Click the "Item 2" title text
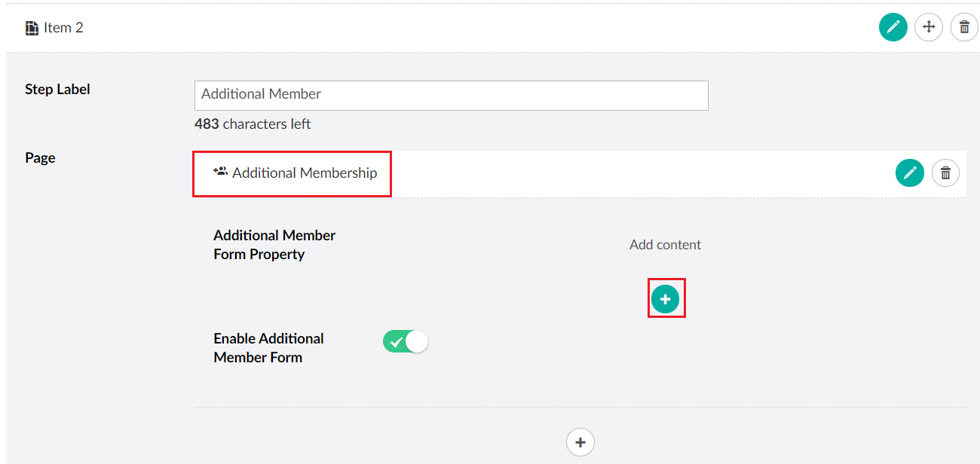The height and width of the screenshot is (464, 980). [63, 28]
